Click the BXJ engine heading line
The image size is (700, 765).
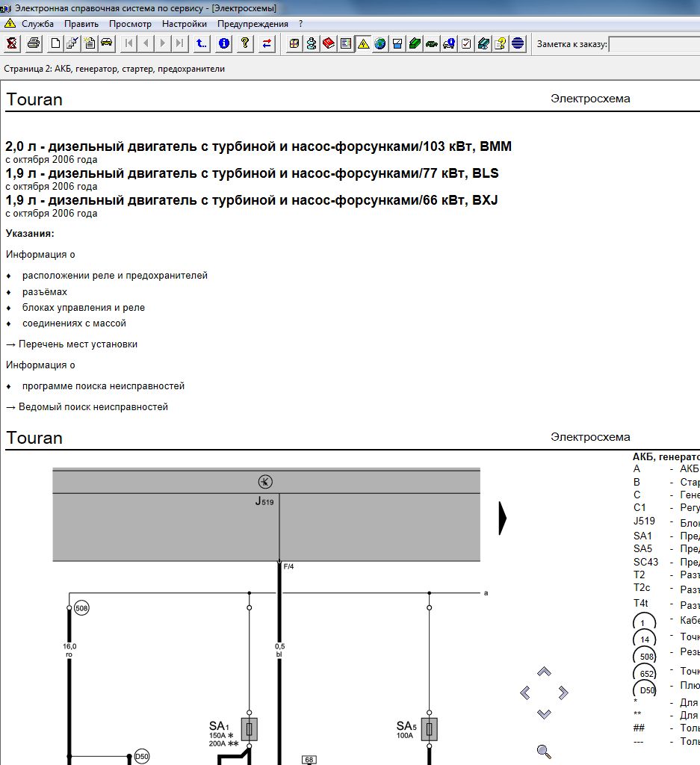[x=252, y=200]
